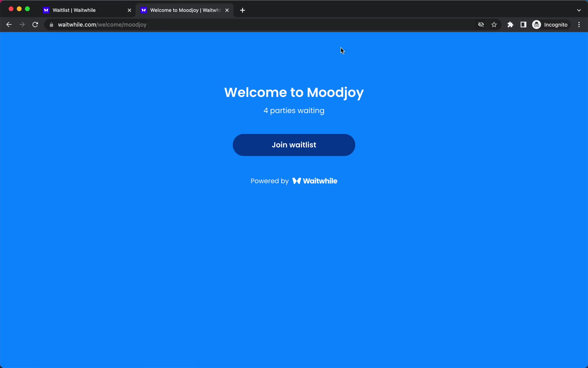Click the Waitwhile favicon in first tab
588x368 pixels.
tap(46, 10)
